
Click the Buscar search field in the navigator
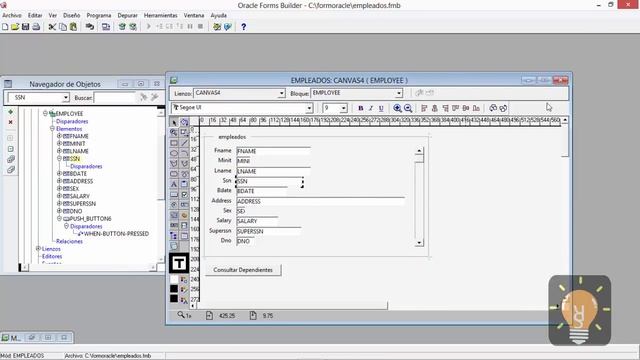114,98
